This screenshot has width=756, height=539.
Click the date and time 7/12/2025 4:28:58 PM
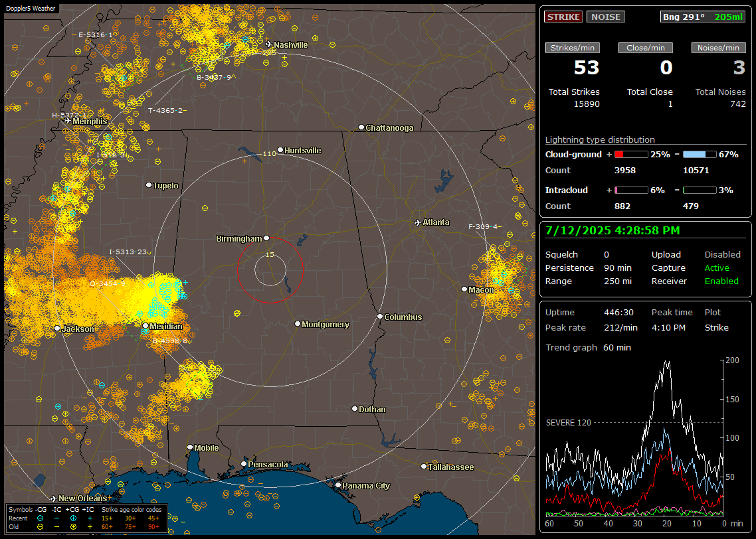(x=613, y=231)
